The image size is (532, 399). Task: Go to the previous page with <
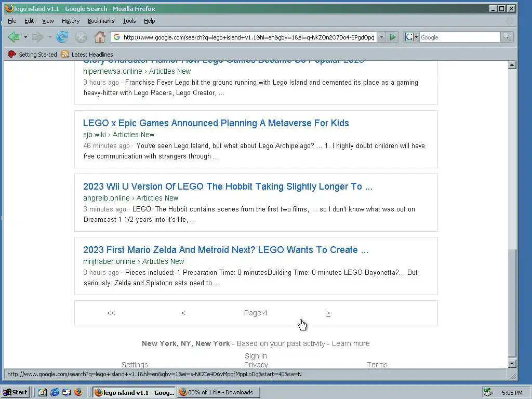coord(183,313)
